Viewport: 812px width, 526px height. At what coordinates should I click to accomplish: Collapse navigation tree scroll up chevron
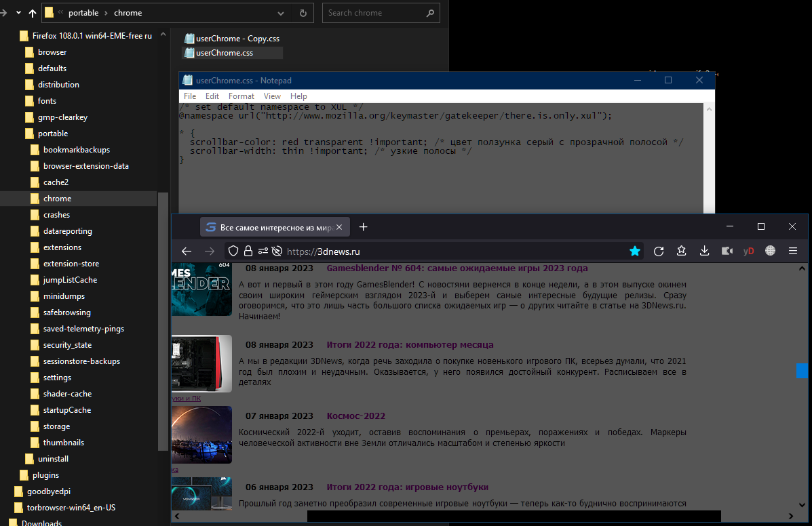click(x=163, y=35)
